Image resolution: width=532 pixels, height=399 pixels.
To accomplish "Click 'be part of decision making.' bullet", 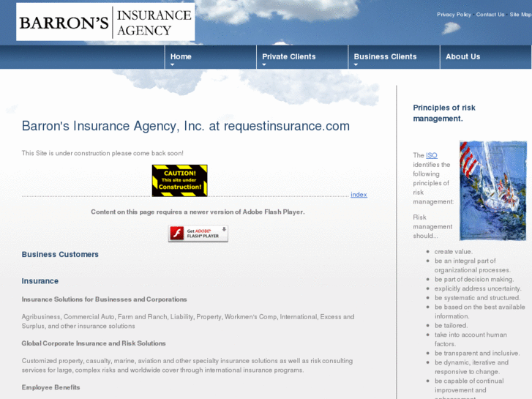I will pyautogui.click(x=474, y=279).
